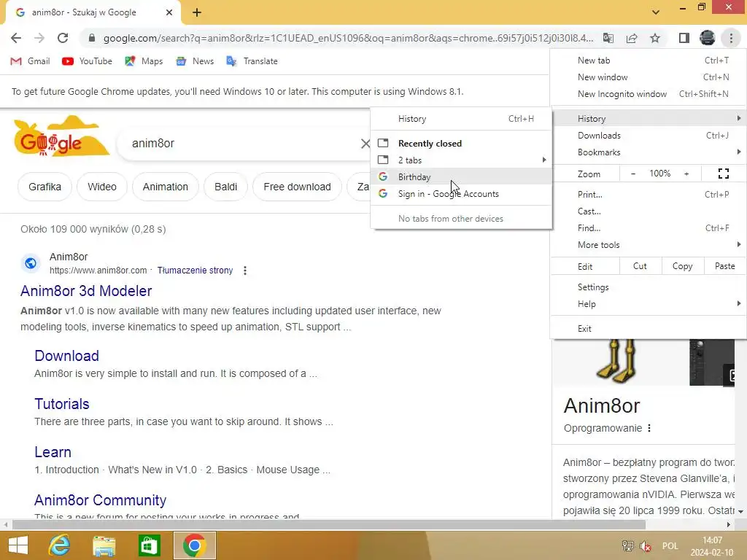Open the Chrome profile avatar
This screenshot has height=560, width=747.
708,38
